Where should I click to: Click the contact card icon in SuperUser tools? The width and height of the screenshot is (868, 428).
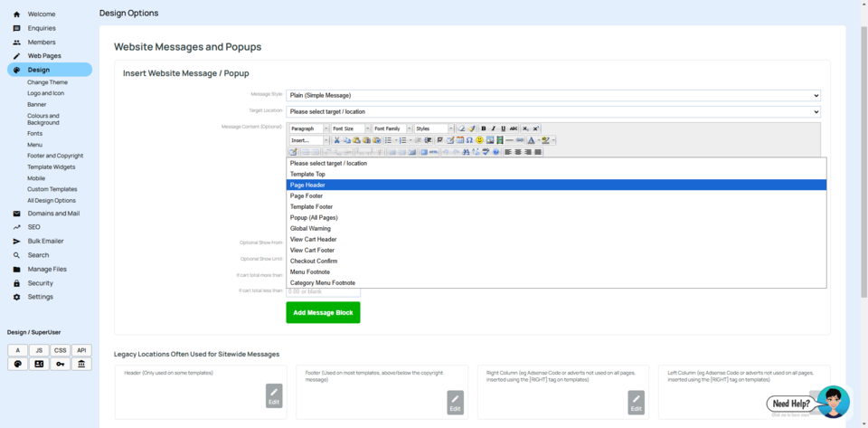click(x=39, y=364)
